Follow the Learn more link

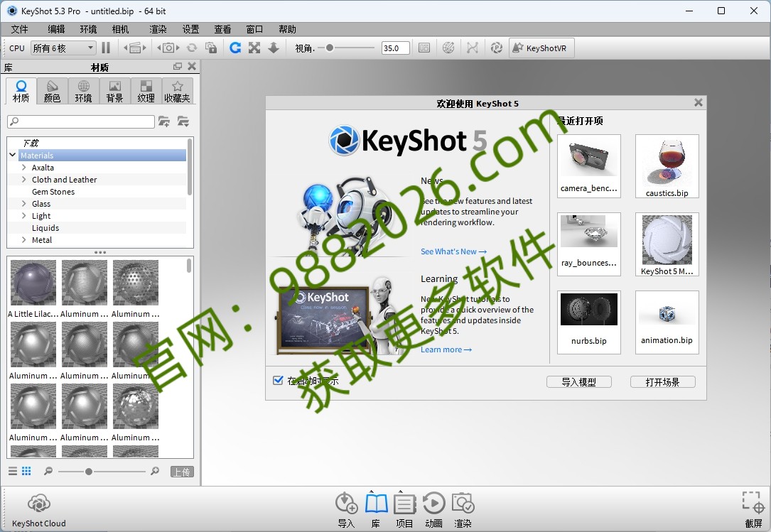[x=446, y=349]
